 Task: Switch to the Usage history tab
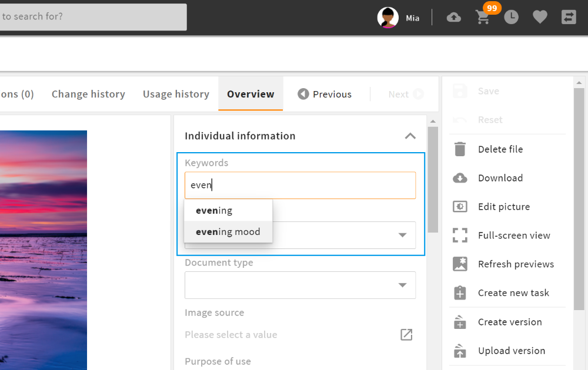[x=176, y=94]
